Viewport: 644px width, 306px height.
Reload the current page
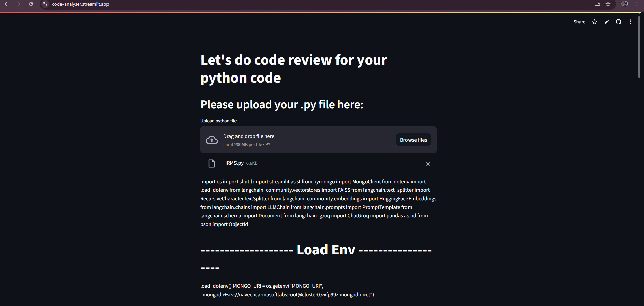(x=31, y=4)
